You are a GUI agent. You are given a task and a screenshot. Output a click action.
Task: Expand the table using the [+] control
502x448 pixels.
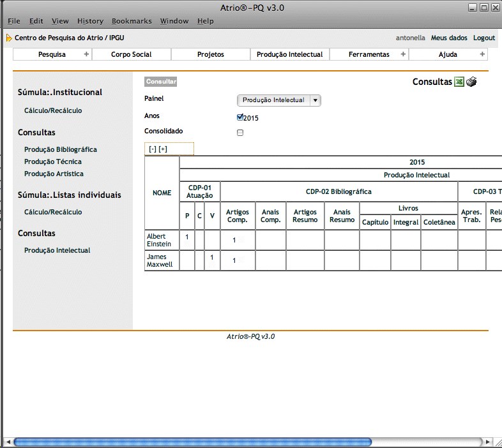(163, 149)
